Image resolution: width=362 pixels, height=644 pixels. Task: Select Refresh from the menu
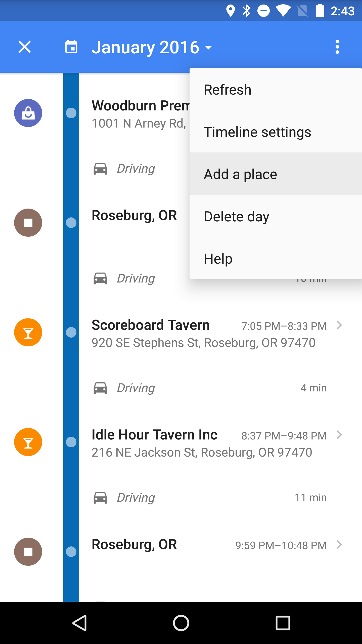[276, 90]
